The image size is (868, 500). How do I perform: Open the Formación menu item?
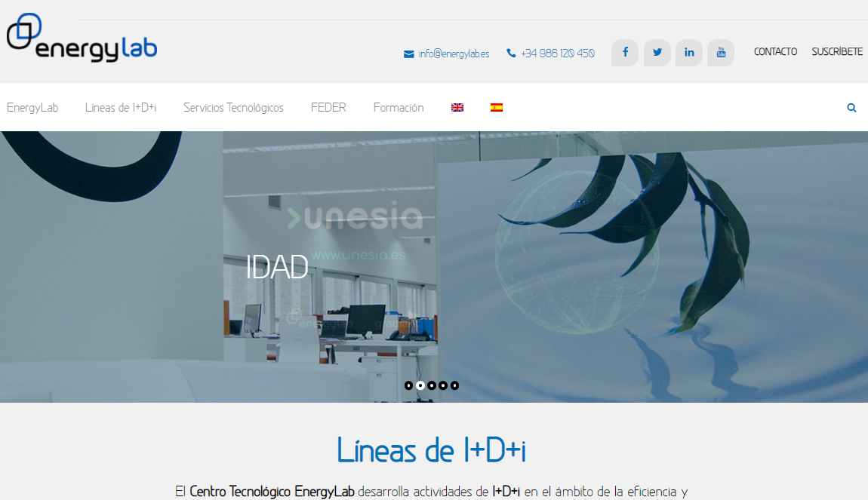399,108
